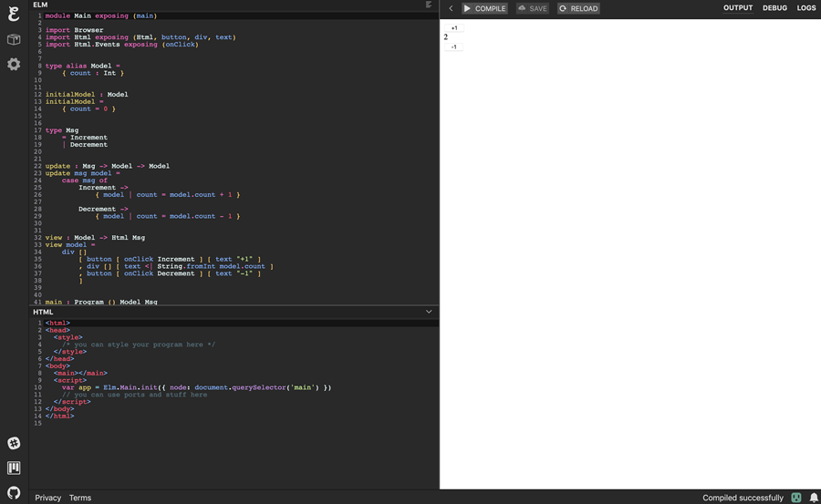The height and width of the screenshot is (504, 821).
Task: Click the HTML panel header label
Action: [43, 312]
